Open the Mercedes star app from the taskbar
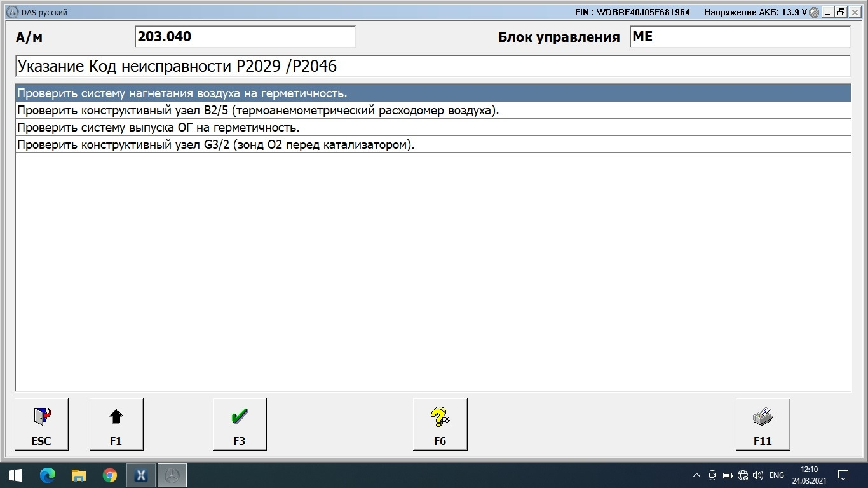 tap(170, 475)
